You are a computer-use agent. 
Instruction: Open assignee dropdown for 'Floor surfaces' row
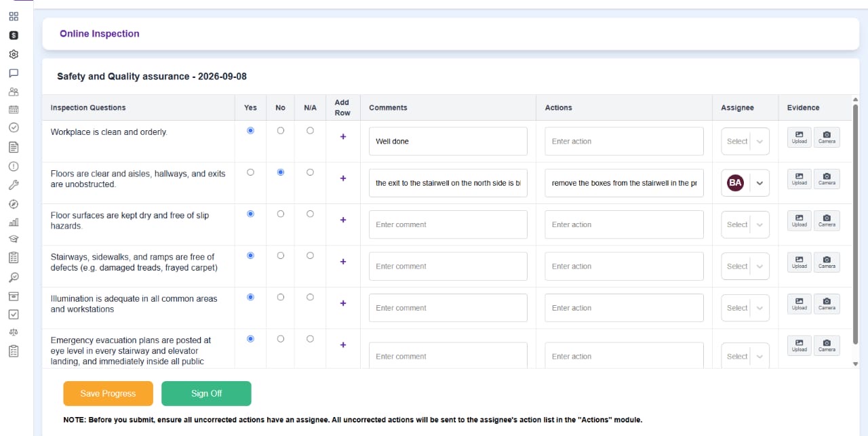point(745,224)
